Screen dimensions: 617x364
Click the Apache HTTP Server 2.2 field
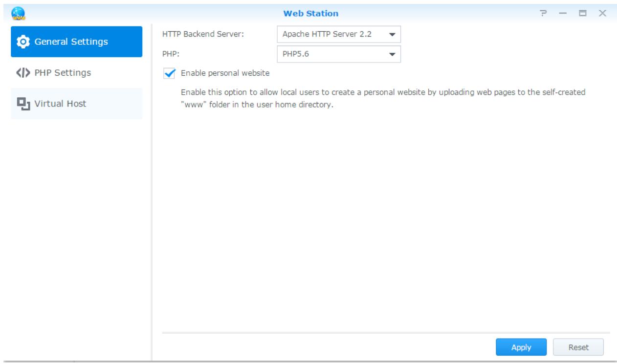click(x=338, y=35)
